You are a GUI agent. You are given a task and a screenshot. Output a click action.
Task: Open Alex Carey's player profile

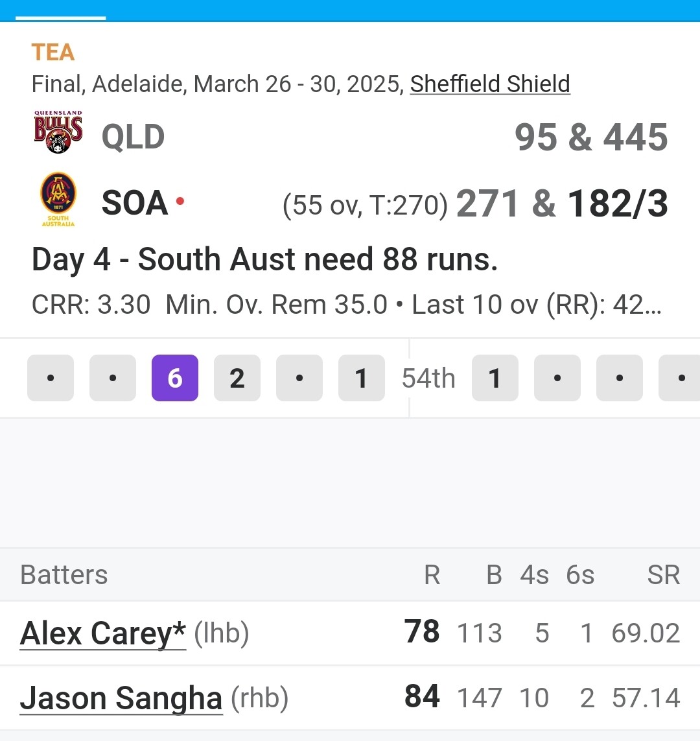(x=102, y=633)
